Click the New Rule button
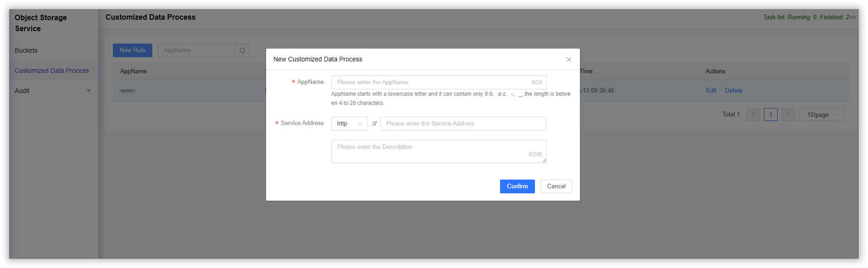This screenshot has height=268, width=868. 133,50
